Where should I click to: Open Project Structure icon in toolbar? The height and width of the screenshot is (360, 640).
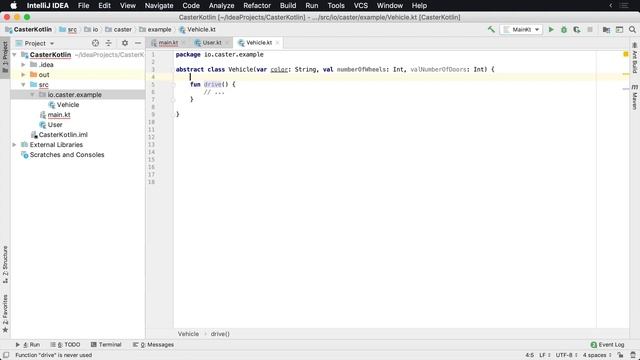click(606, 29)
